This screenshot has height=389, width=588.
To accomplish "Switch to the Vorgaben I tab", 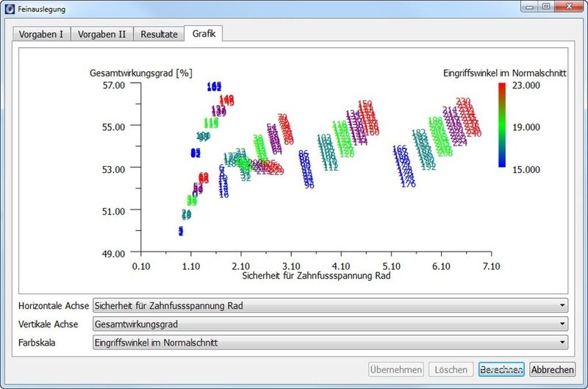I will (40, 34).
